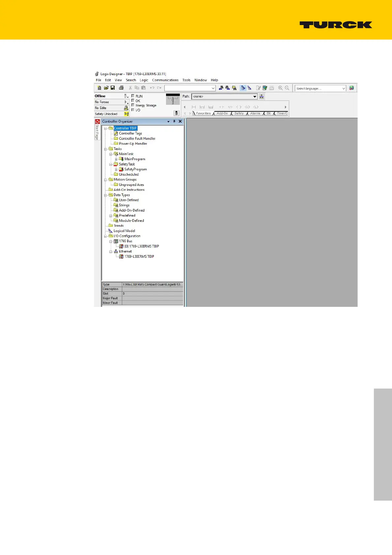Click the globe icon beside language selector
Image resolution: width=392 pixels, height=555 pixels.
(x=351, y=88)
